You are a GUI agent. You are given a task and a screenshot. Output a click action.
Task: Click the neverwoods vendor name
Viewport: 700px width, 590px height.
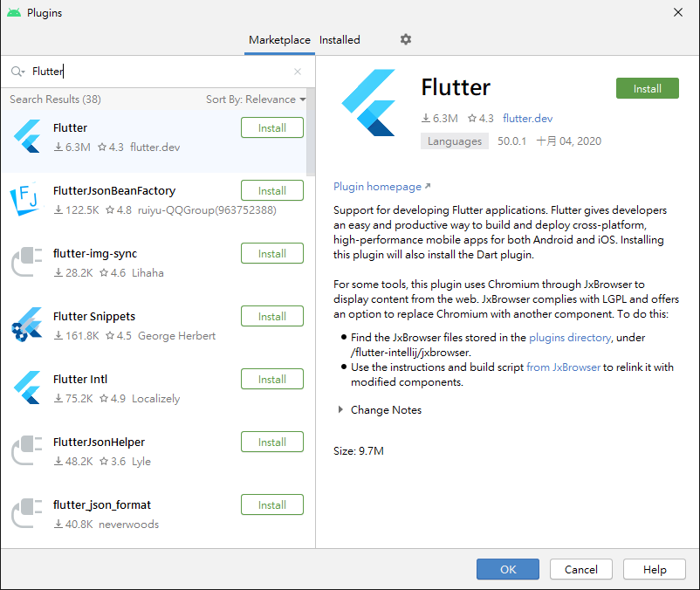[128, 524]
